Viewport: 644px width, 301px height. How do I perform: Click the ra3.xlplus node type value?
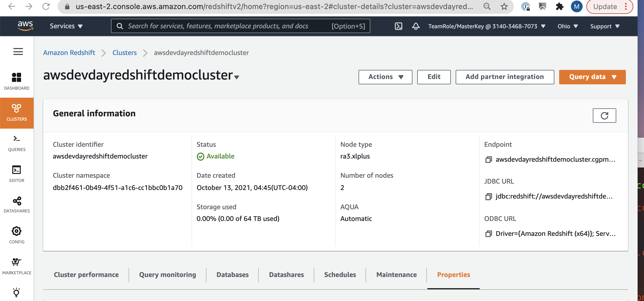[x=355, y=156]
